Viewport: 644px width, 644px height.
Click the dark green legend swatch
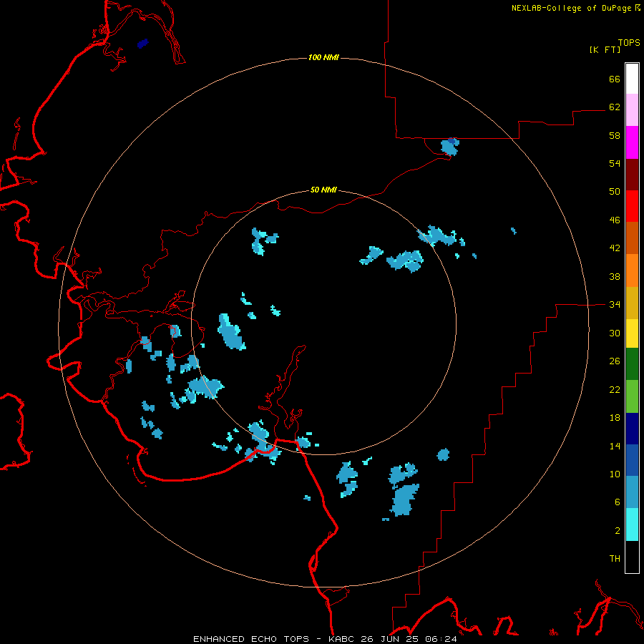632,364
